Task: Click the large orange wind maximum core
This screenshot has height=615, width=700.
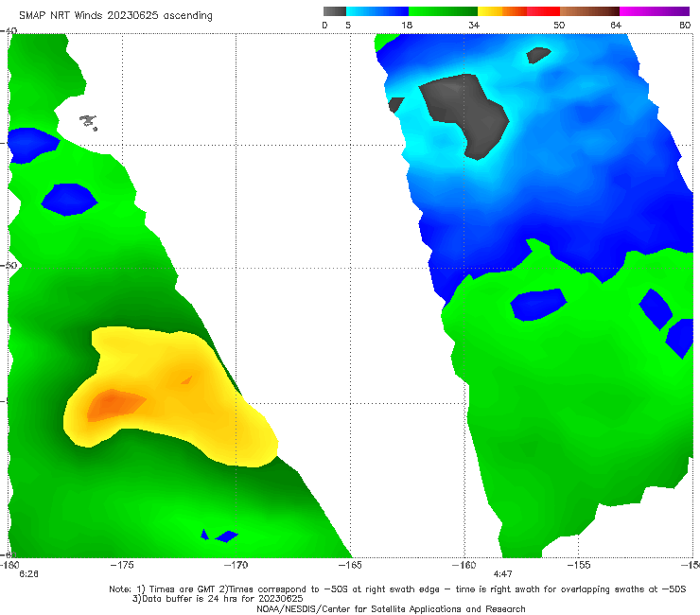Action: pos(115,405)
